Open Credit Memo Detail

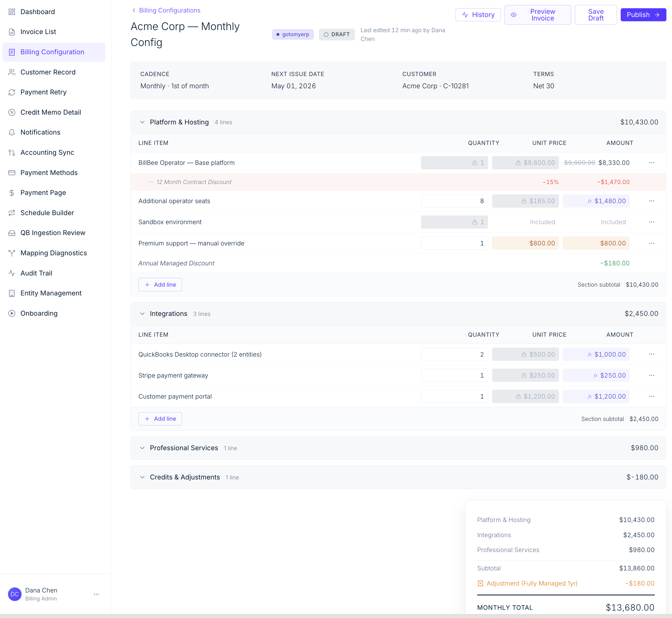(x=53, y=112)
